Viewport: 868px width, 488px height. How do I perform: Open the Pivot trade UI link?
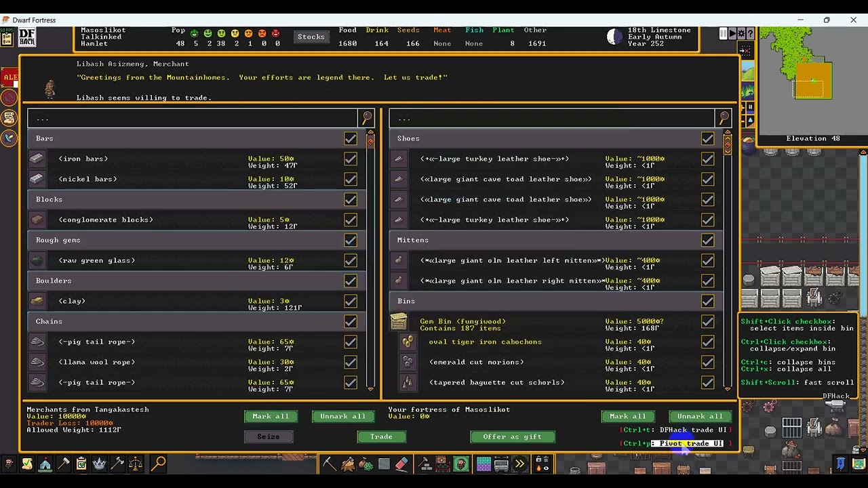point(675,443)
